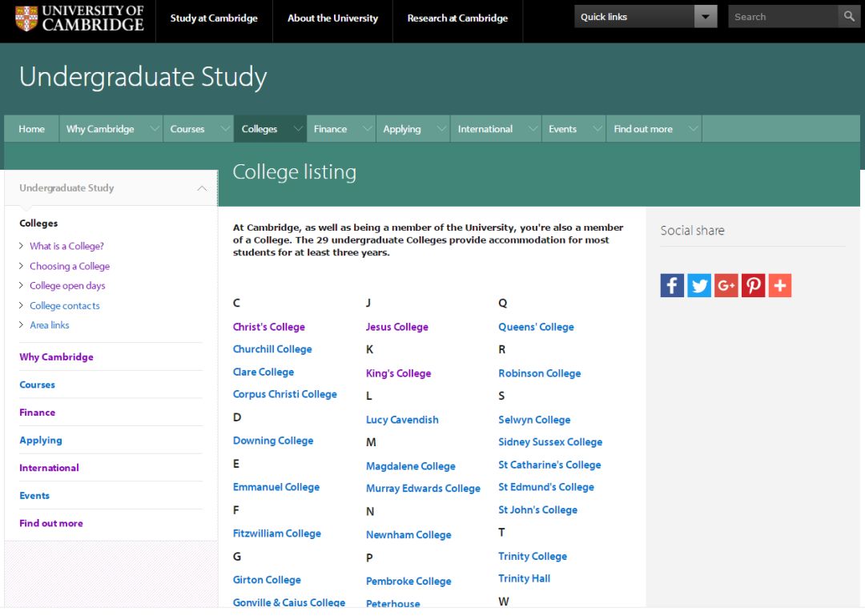This screenshot has height=616, width=865.
Task: Open the Emmanuel College link
Action: [x=276, y=487]
